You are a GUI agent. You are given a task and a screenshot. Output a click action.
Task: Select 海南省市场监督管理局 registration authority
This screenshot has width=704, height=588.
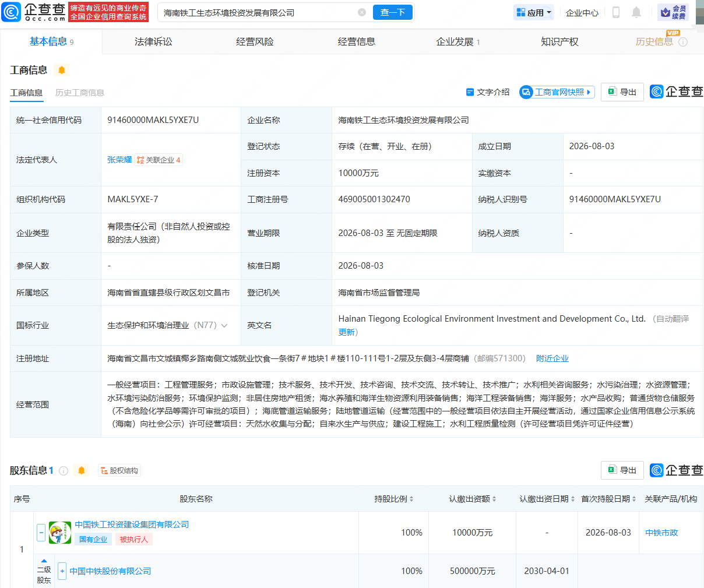click(x=379, y=293)
